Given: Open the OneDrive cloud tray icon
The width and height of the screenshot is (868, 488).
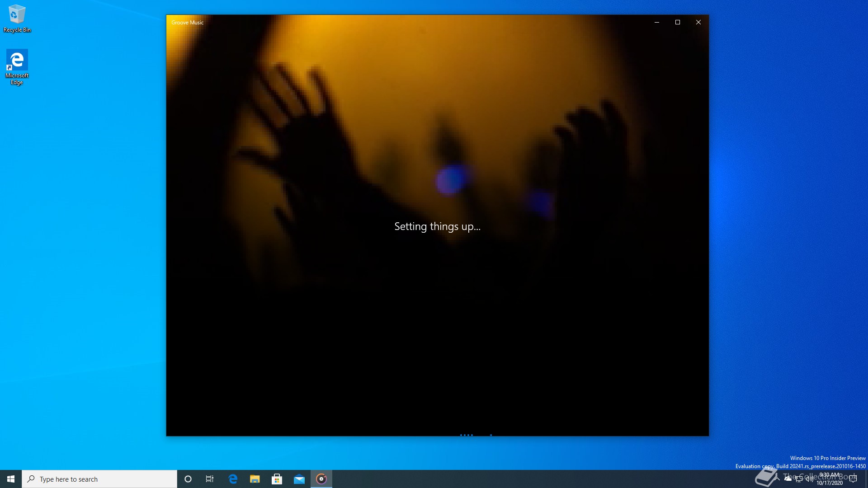Looking at the screenshot, I should 788,479.
